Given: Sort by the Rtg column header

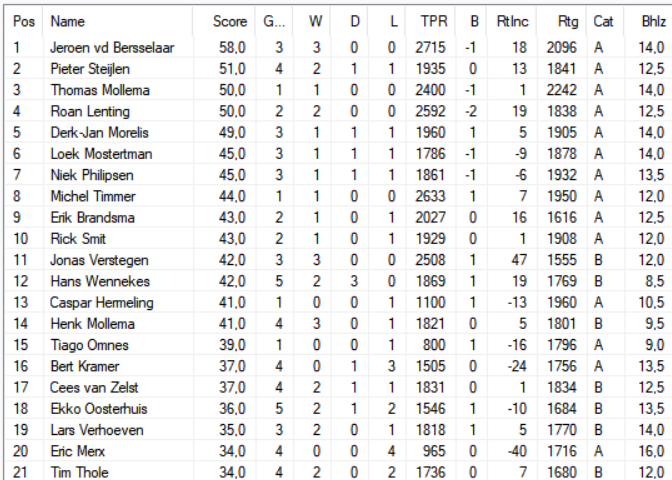Looking at the screenshot, I should point(561,21).
